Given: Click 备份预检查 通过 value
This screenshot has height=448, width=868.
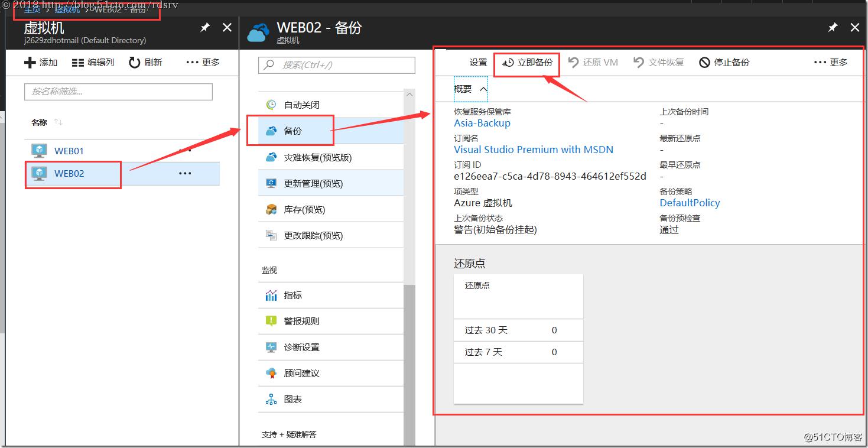Looking at the screenshot, I should [669, 229].
